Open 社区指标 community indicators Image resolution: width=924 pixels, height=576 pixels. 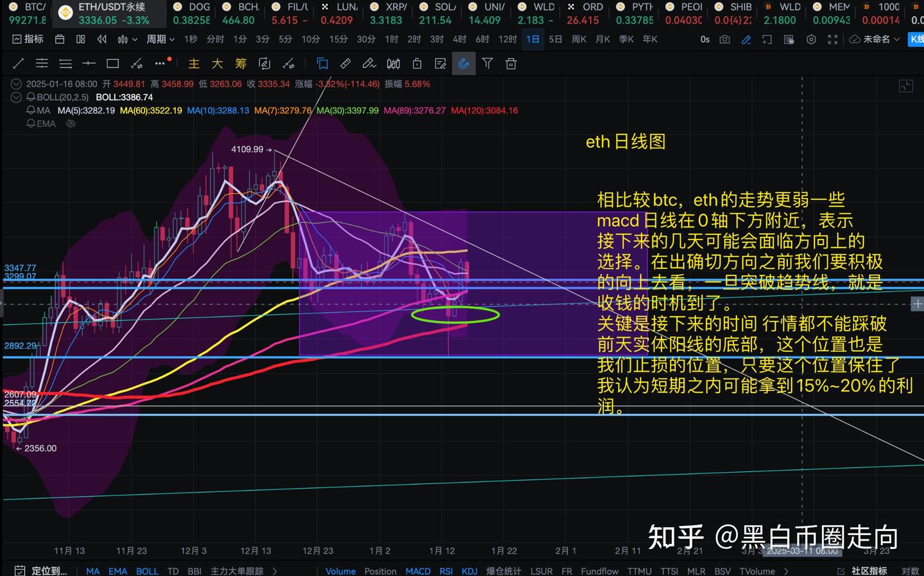click(869, 571)
